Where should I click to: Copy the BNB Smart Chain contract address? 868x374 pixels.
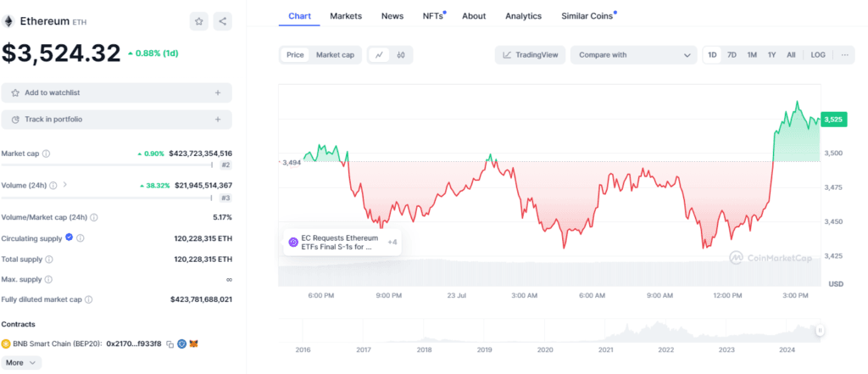[x=170, y=344]
